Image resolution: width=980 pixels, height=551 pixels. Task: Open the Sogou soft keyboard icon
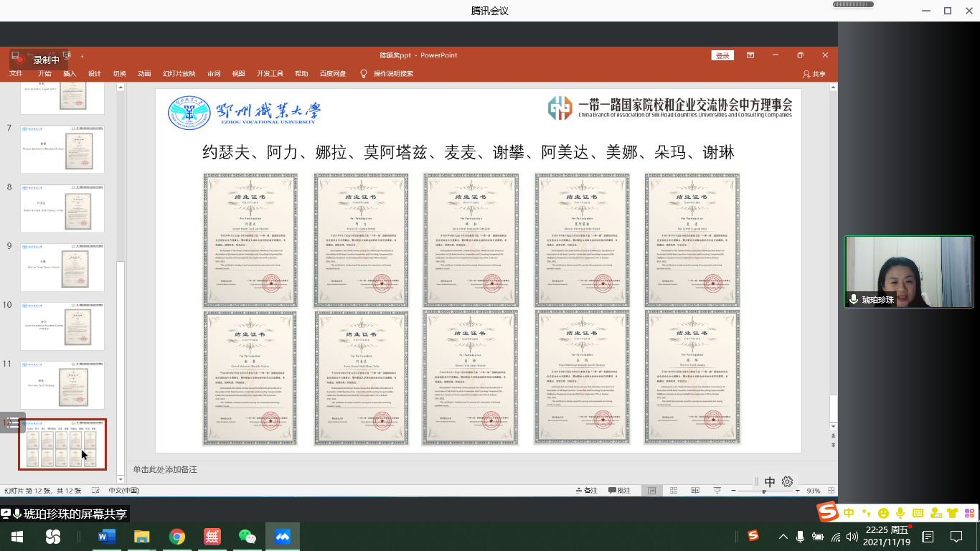918,513
